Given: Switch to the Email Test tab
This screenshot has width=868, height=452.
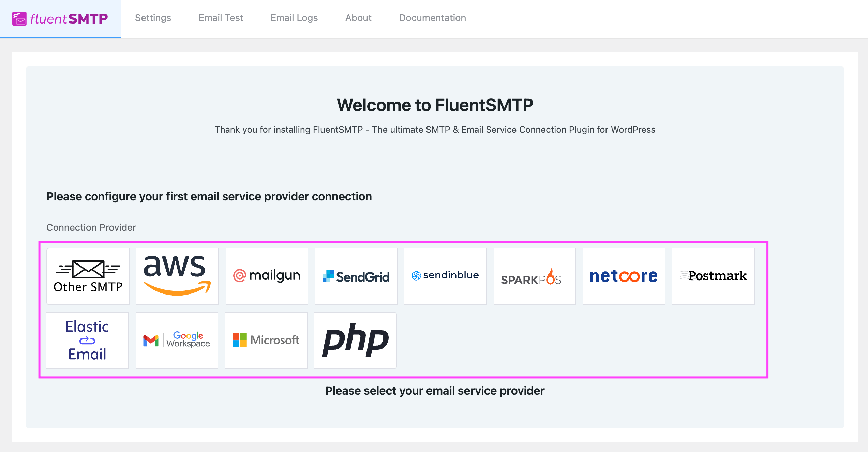Looking at the screenshot, I should 221,18.
